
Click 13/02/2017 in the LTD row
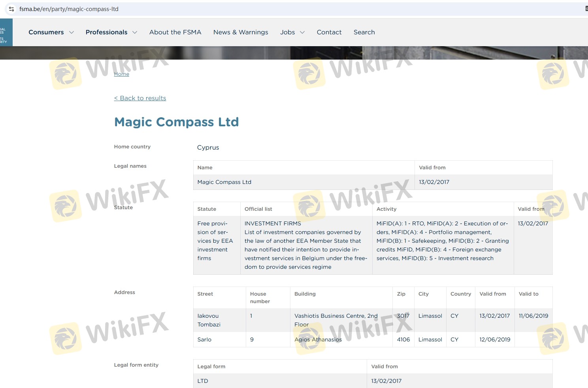pos(386,381)
